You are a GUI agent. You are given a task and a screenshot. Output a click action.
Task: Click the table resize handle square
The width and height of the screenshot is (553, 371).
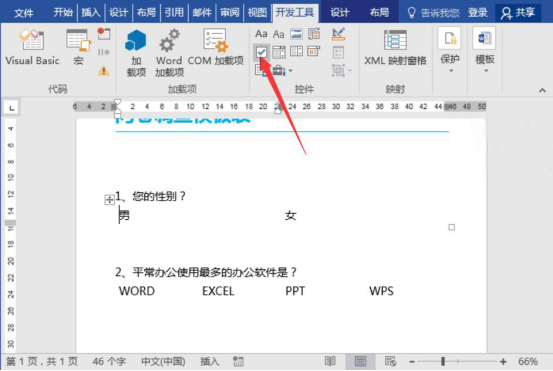tap(451, 227)
